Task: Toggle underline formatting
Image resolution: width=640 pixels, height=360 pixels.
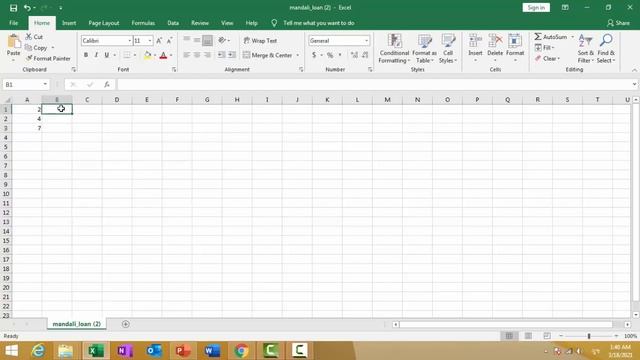Action: point(107,55)
